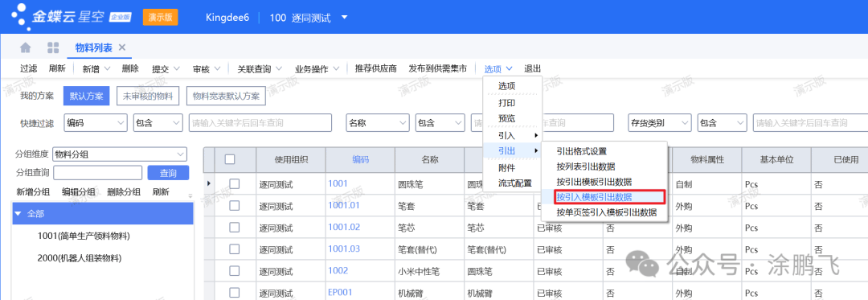The width and height of the screenshot is (868, 300).
Task: Open the four-square app grid icon
Action: click(x=53, y=47)
